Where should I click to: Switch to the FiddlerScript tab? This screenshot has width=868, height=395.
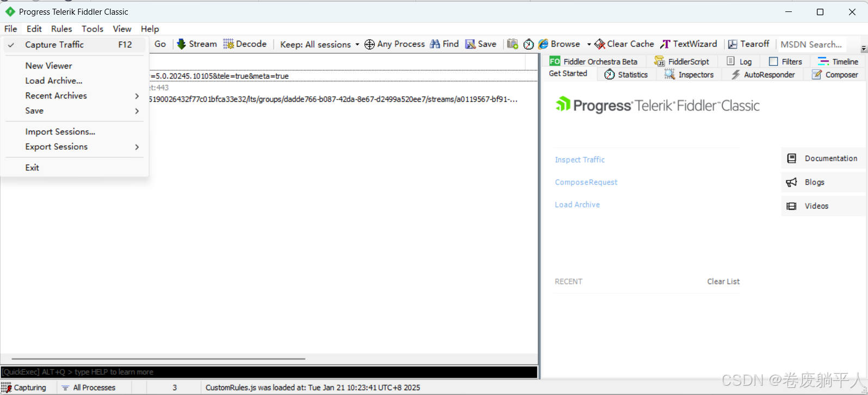point(682,61)
